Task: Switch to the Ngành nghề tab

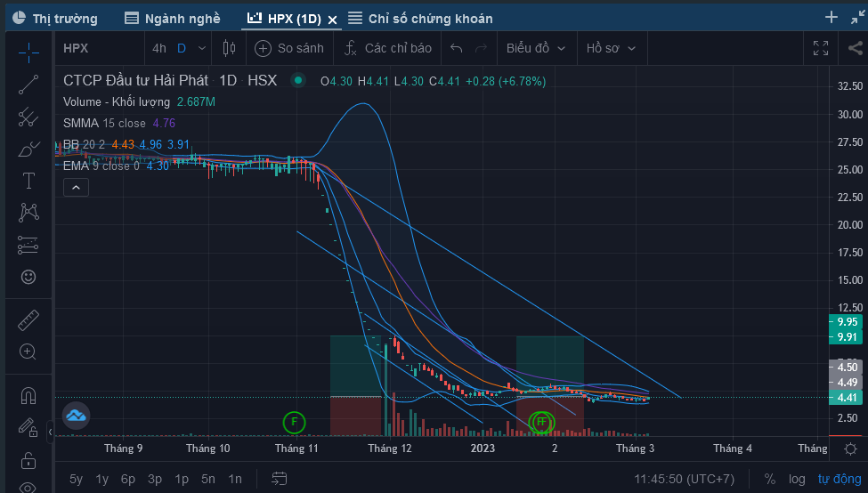Action: coord(172,19)
